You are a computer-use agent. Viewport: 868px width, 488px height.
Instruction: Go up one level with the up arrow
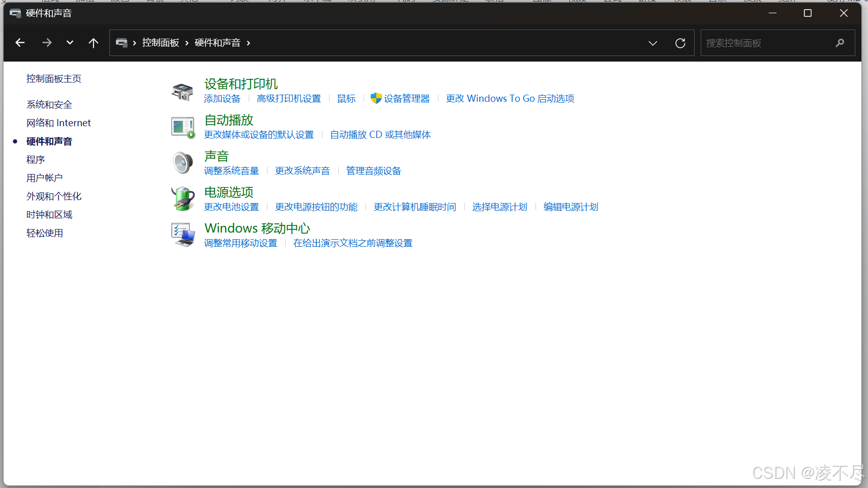coord(94,43)
